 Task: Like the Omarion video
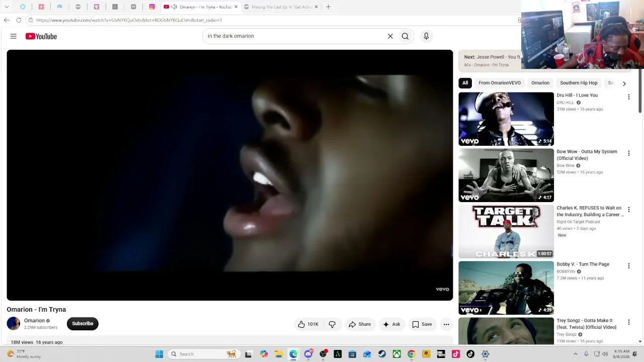point(308,324)
